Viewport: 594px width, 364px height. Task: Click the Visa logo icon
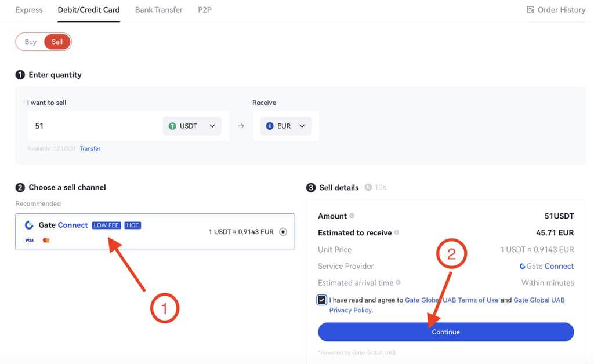coord(29,240)
